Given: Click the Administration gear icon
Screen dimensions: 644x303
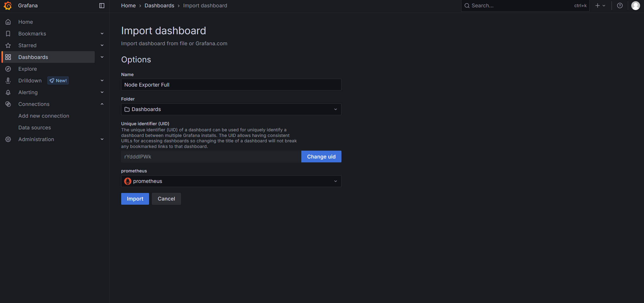Looking at the screenshot, I should 8,139.
